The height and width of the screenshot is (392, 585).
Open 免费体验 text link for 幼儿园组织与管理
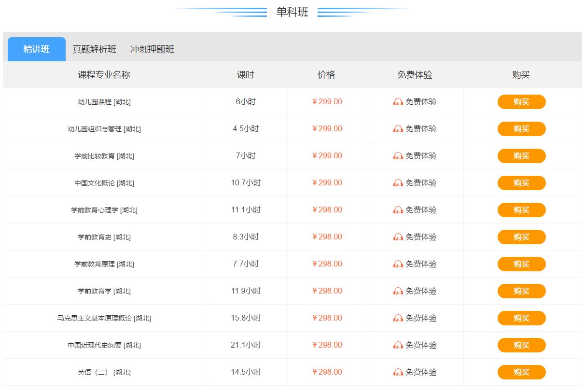[x=421, y=129]
